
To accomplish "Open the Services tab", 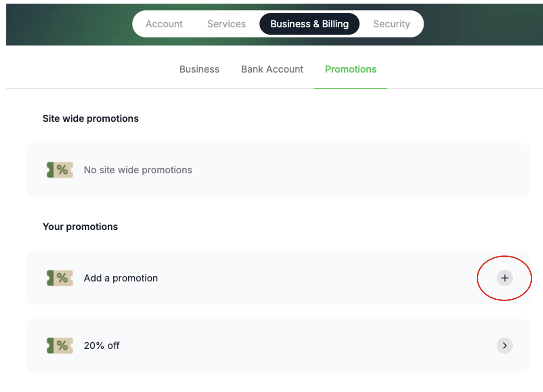I will coord(226,24).
